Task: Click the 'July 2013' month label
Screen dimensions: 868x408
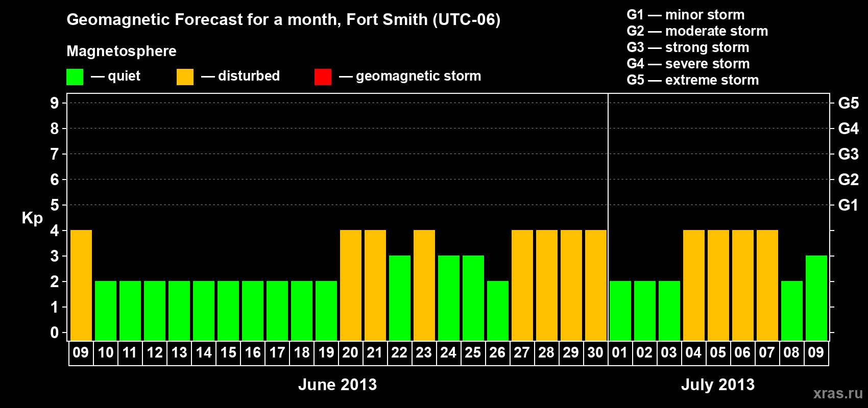Action: coord(718,385)
